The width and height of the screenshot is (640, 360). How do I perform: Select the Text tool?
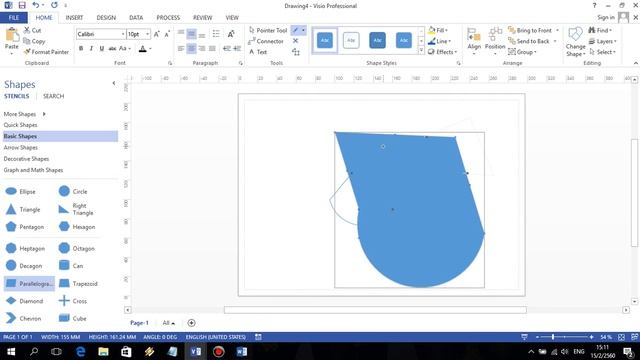(258, 52)
